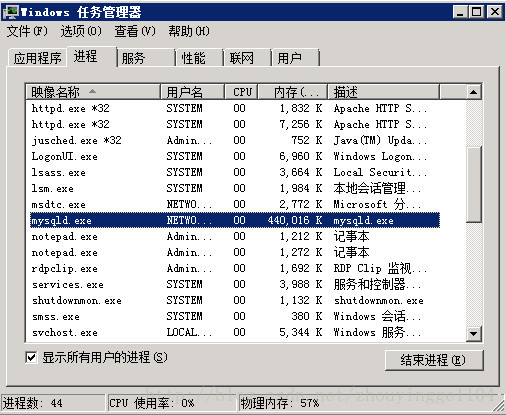Sort by 描述 column header
Screen dimensions: 506x415
tap(384, 92)
